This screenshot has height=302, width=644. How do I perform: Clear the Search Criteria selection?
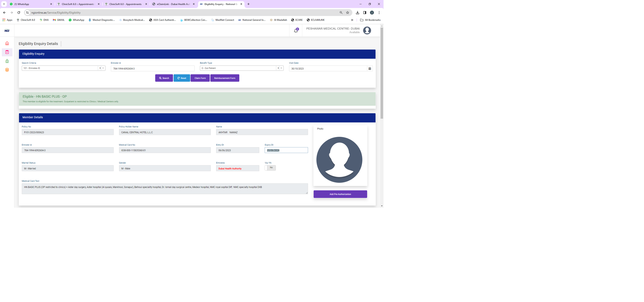(x=100, y=68)
